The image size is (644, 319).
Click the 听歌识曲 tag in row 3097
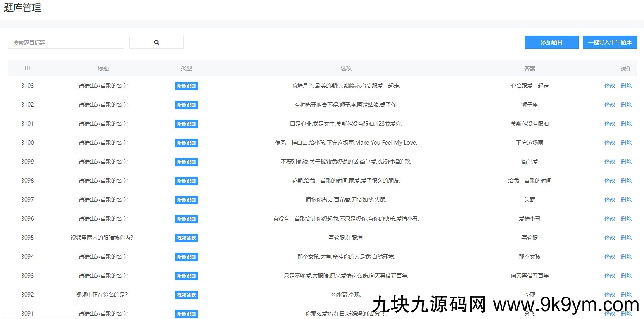tap(186, 200)
